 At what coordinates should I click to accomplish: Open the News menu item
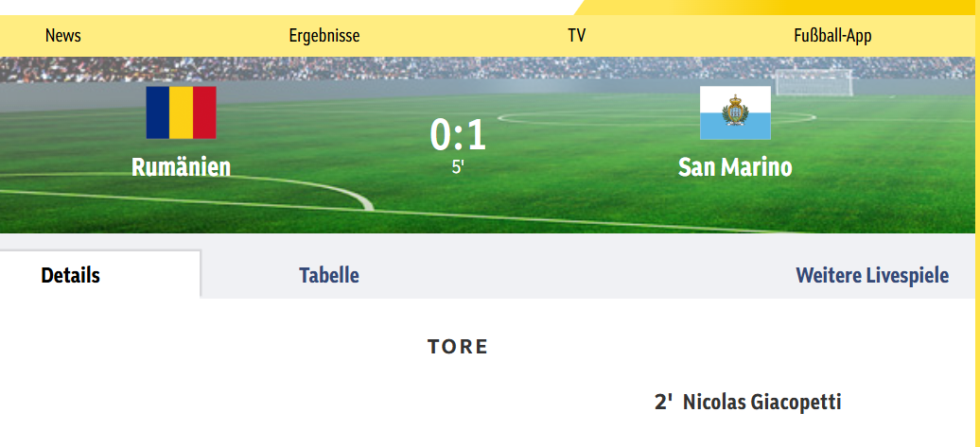click(63, 36)
